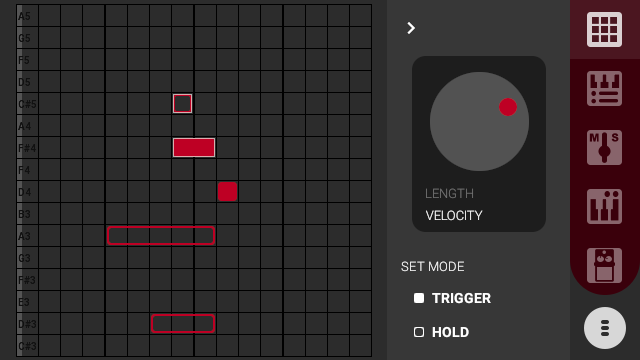Select the outlined C#5 note
Screen dimensions: 640x360
[182, 103]
